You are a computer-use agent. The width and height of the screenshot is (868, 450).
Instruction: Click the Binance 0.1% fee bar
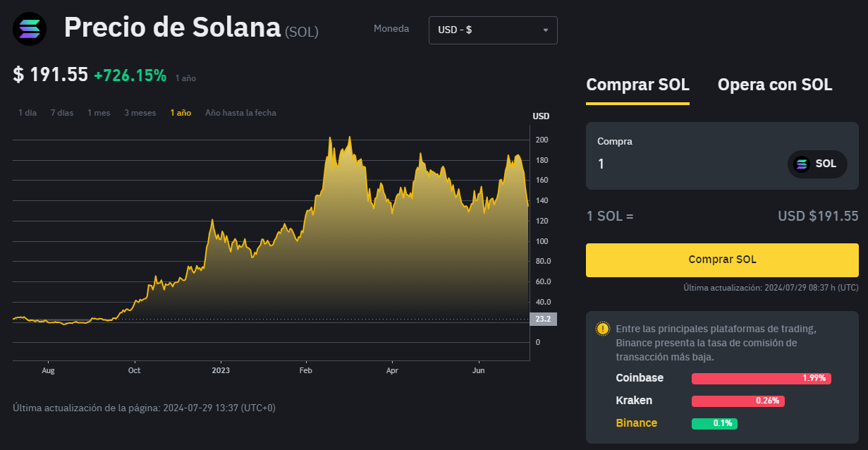(x=714, y=424)
